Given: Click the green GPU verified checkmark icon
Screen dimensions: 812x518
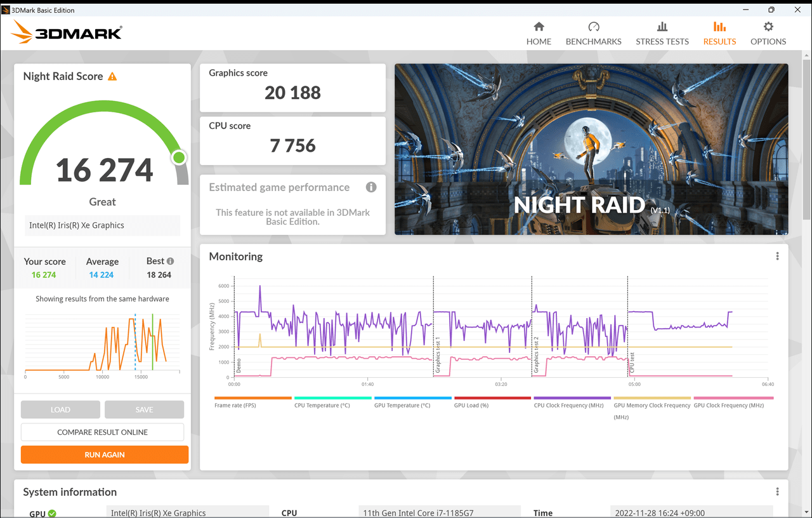Looking at the screenshot, I should (x=52, y=513).
